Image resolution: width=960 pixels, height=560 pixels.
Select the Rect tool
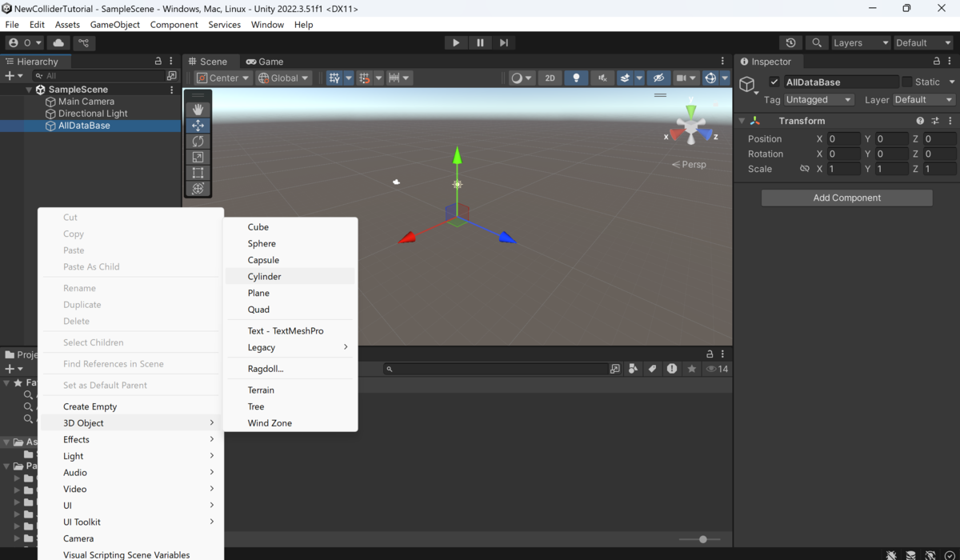tap(198, 173)
